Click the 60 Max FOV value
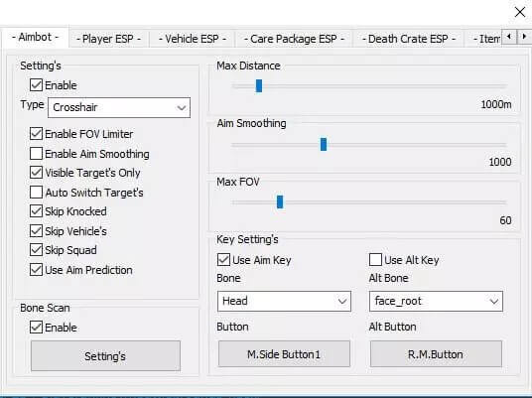 pos(505,220)
